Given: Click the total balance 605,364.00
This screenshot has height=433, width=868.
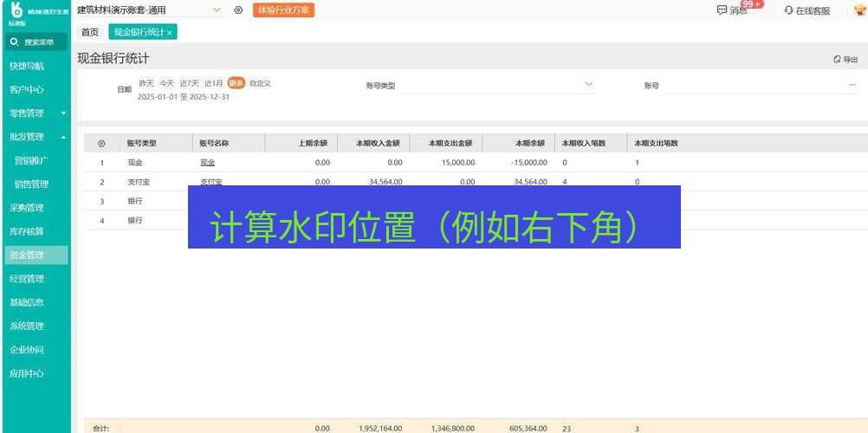Looking at the screenshot, I should point(528,429).
